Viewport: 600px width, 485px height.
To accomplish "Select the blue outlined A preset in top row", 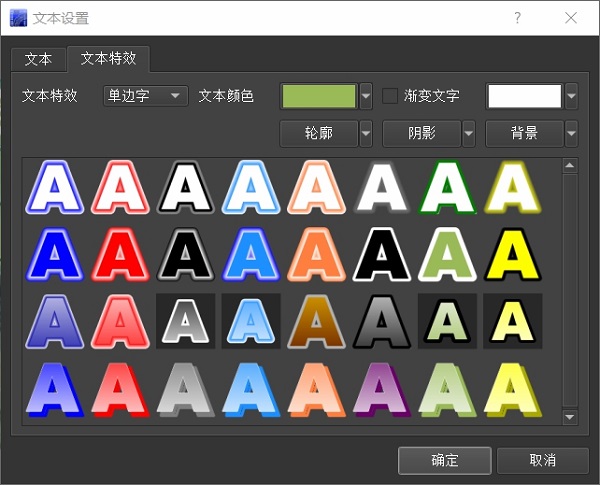I will (55, 188).
